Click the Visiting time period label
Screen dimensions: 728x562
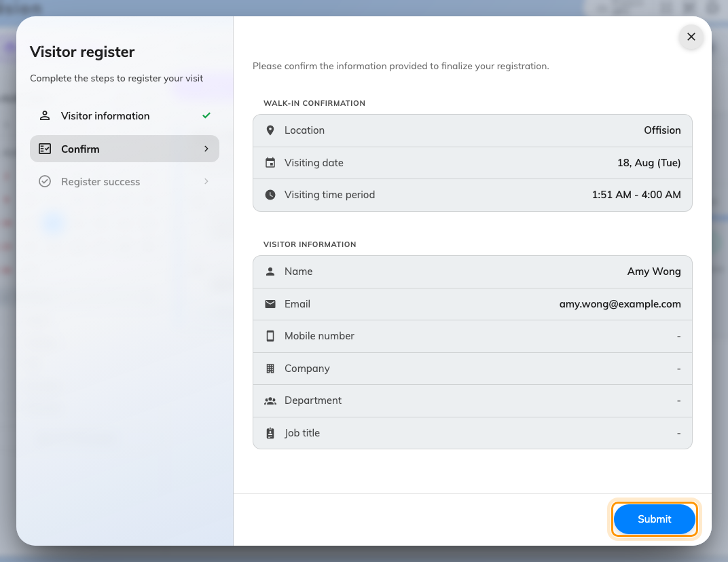[x=329, y=195]
